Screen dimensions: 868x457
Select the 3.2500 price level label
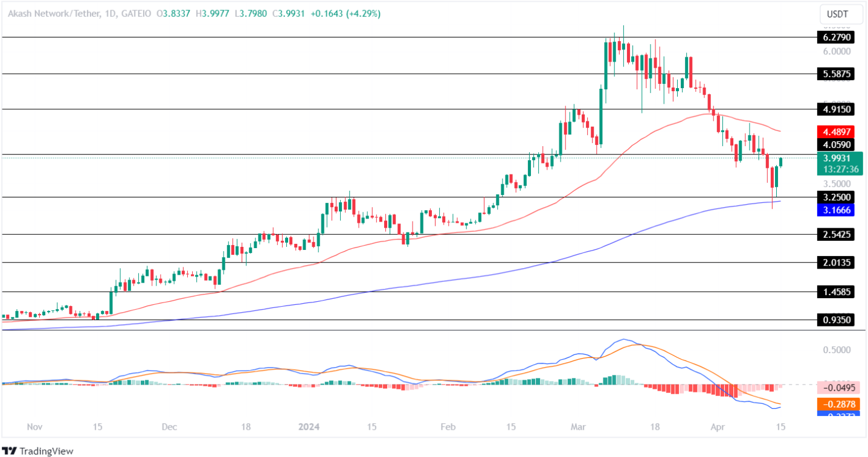[837, 197]
